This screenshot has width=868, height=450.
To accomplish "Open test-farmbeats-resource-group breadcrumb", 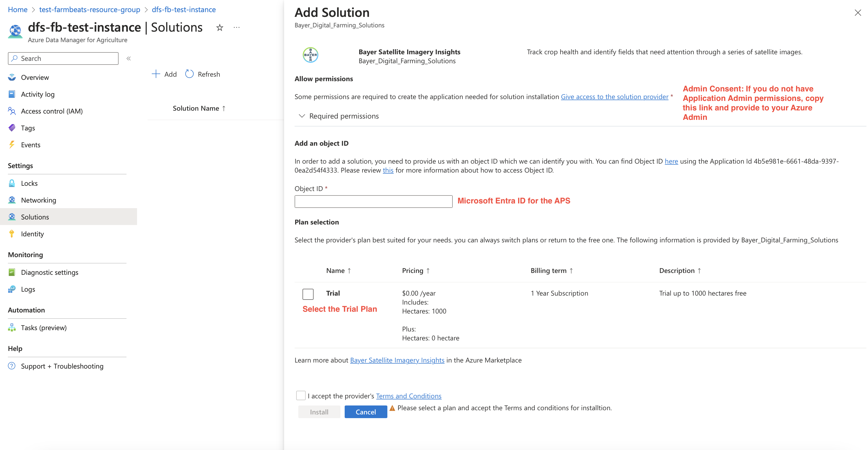I will coord(90,9).
